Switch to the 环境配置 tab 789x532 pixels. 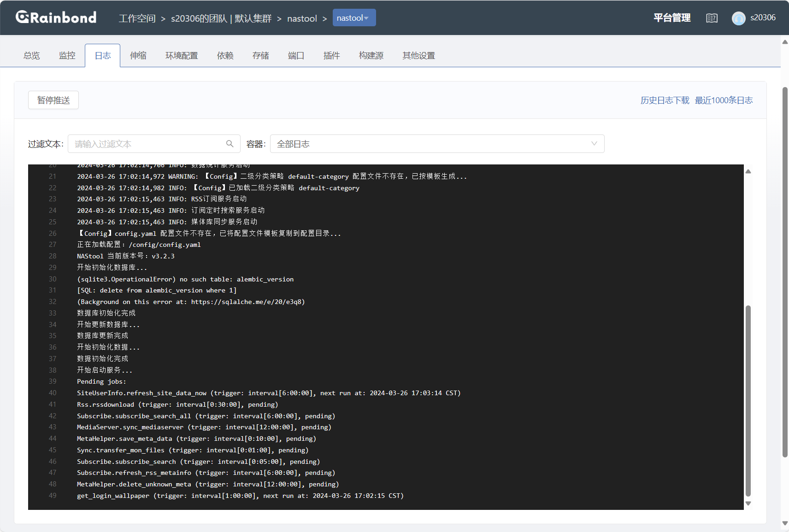pos(182,56)
